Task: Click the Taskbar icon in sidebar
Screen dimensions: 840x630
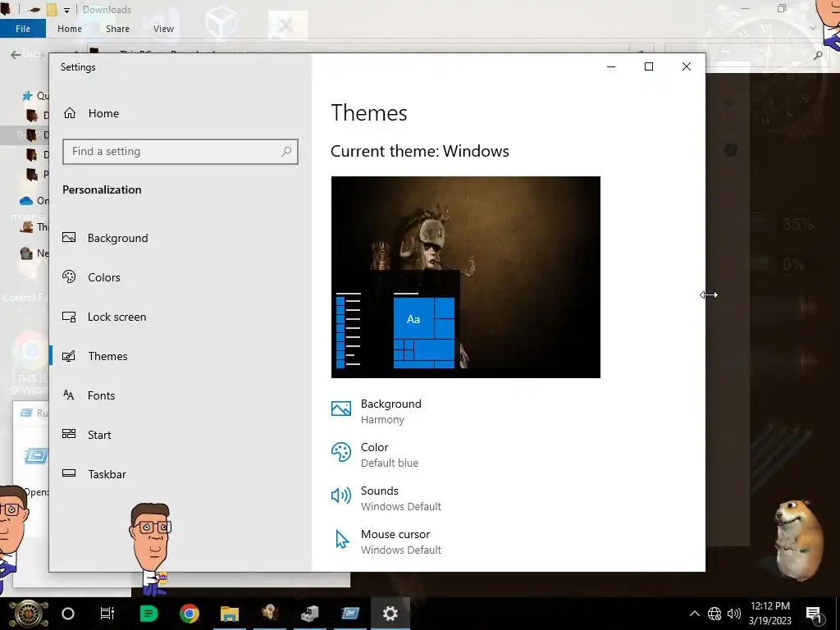Action: point(69,473)
